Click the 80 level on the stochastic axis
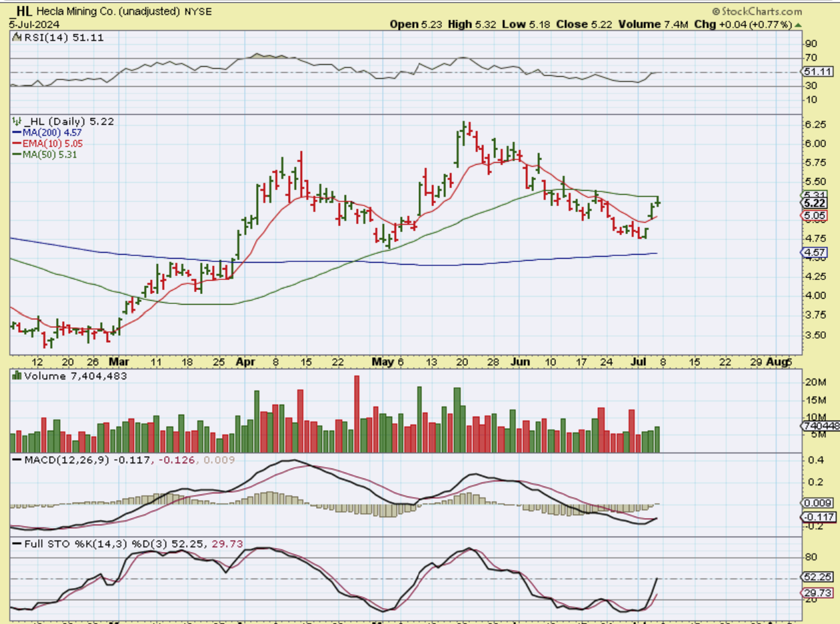This screenshot has height=624, width=840. click(811, 557)
